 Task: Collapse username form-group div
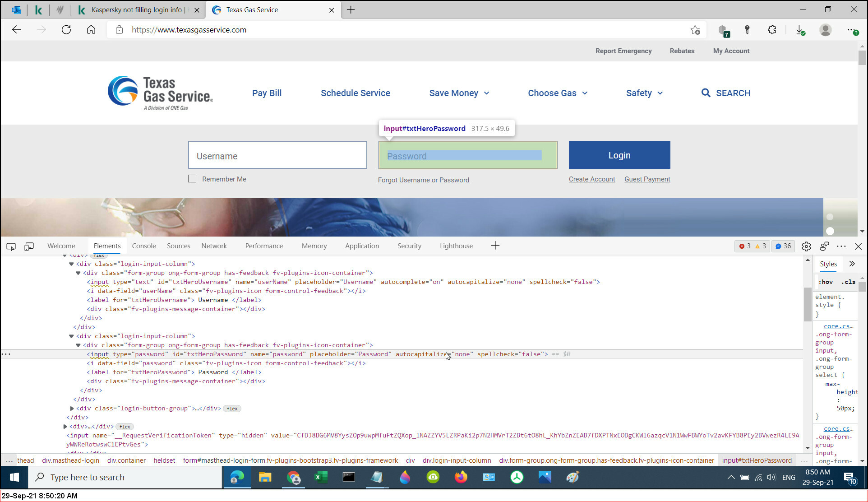(x=78, y=273)
